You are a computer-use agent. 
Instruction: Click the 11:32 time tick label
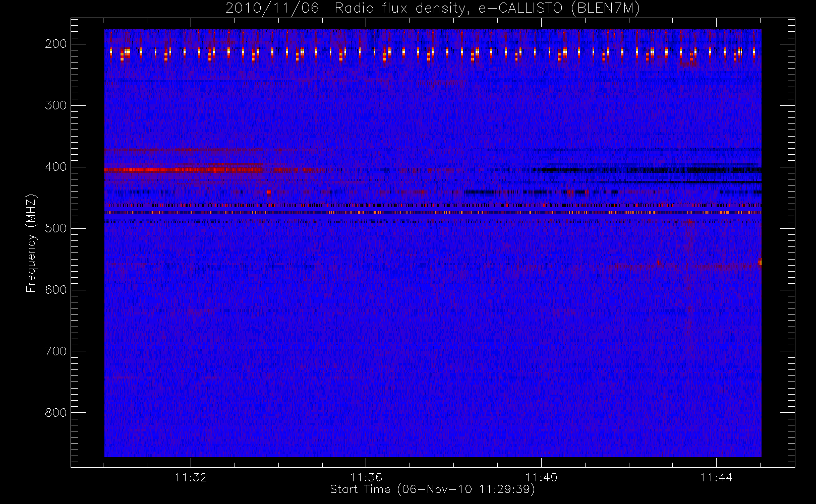[191, 477]
